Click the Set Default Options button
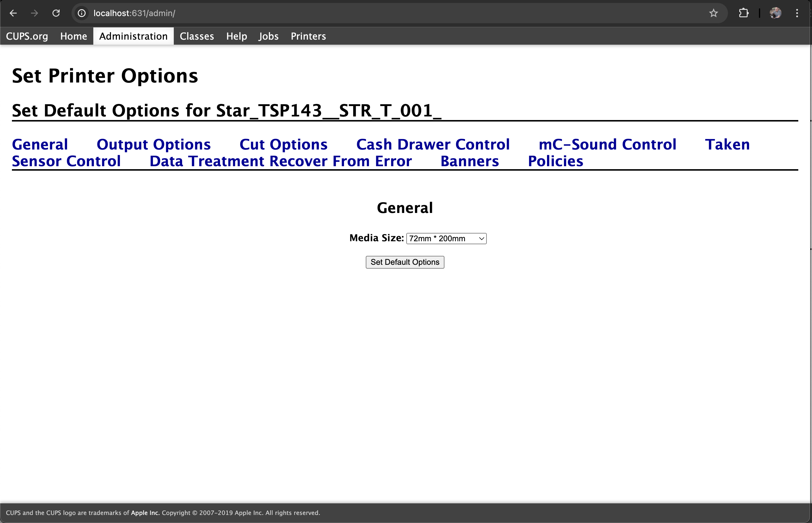 tap(405, 262)
